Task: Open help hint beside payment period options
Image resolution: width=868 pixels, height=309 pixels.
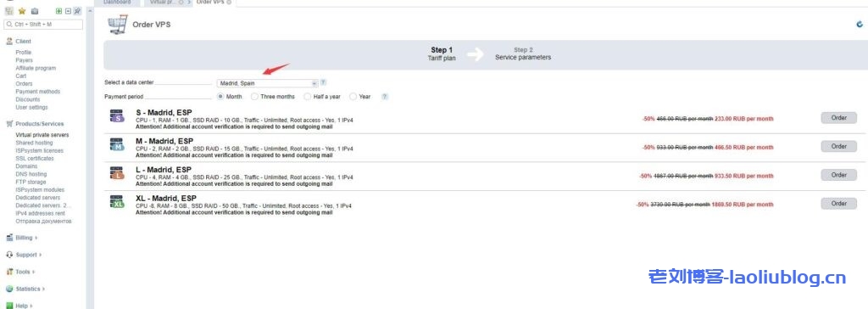Action: pyautogui.click(x=385, y=97)
